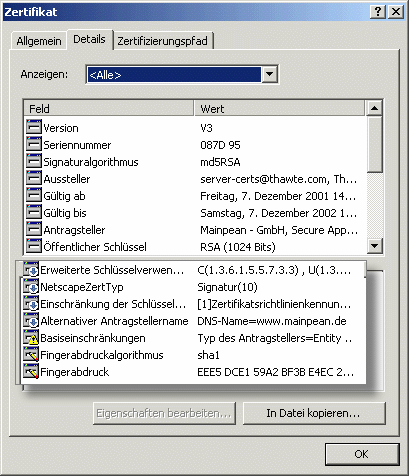Click the Seriennummer row icon
This screenshot has height=476, width=409.
[34, 144]
